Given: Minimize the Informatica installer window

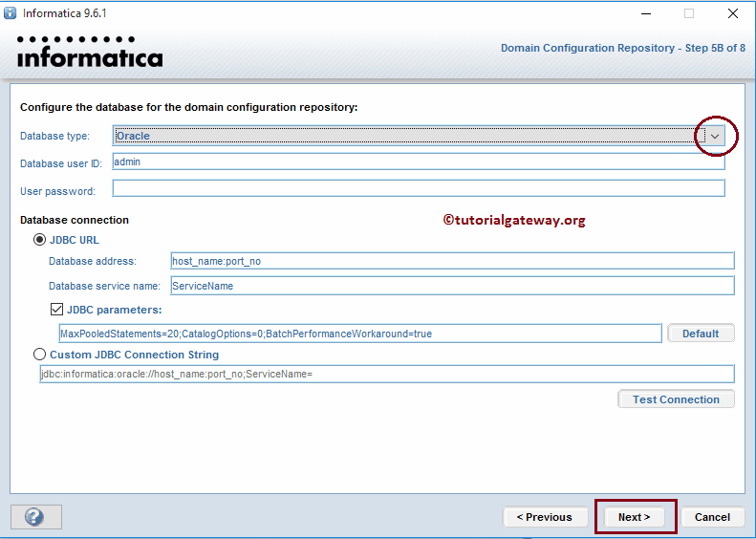Looking at the screenshot, I should (x=643, y=13).
